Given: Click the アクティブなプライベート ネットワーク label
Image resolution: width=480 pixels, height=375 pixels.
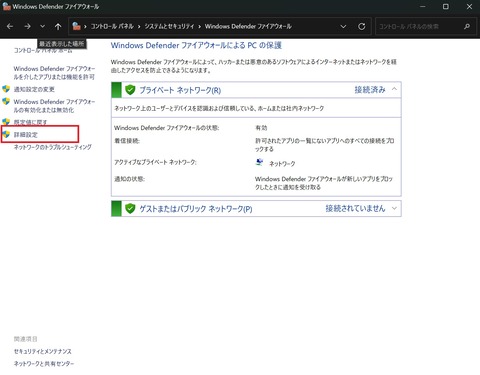Looking at the screenshot, I should point(155,162).
